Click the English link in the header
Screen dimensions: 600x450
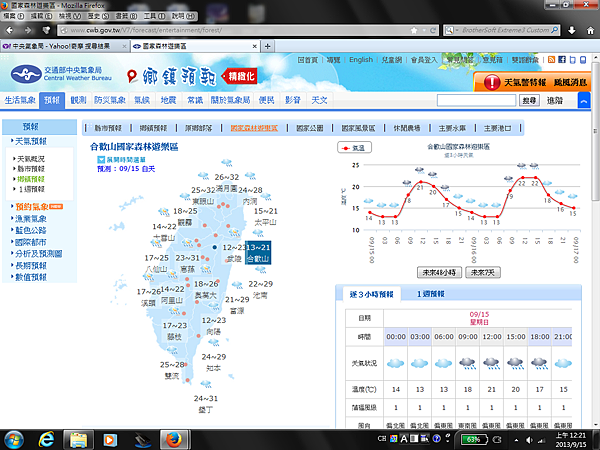[x=361, y=60]
